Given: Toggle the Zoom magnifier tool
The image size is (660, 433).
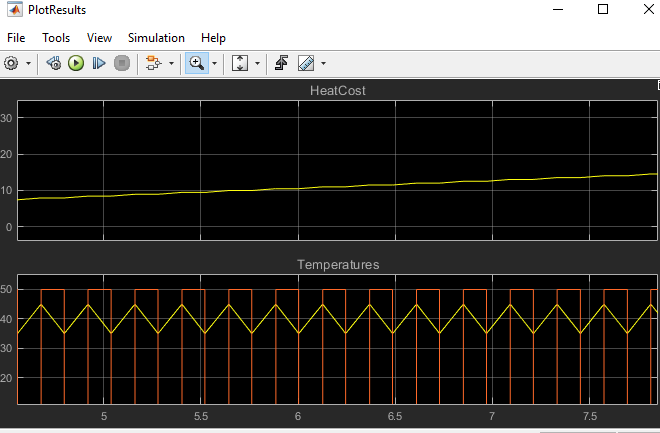Looking at the screenshot, I should point(197,64).
